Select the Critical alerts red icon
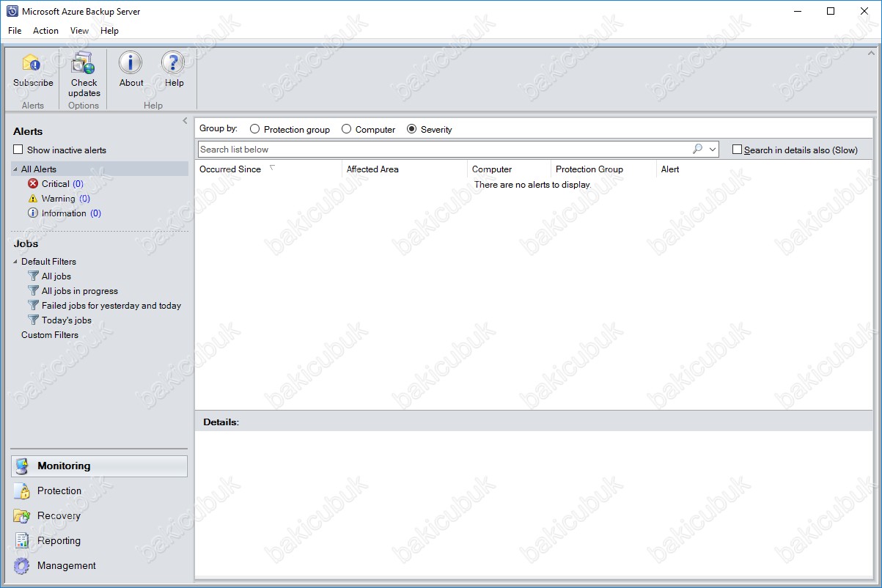This screenshot has height=588, width=882. click(x=33, y=184)
